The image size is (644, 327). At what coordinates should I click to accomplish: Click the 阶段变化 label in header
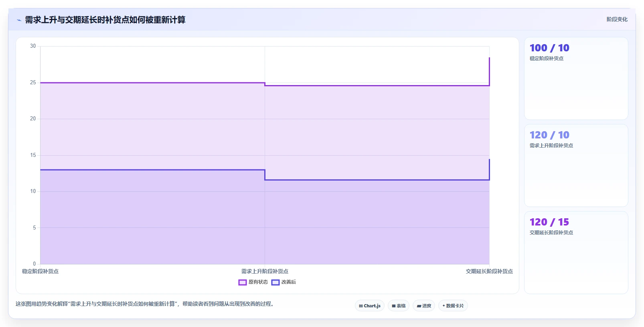point(617,19)
